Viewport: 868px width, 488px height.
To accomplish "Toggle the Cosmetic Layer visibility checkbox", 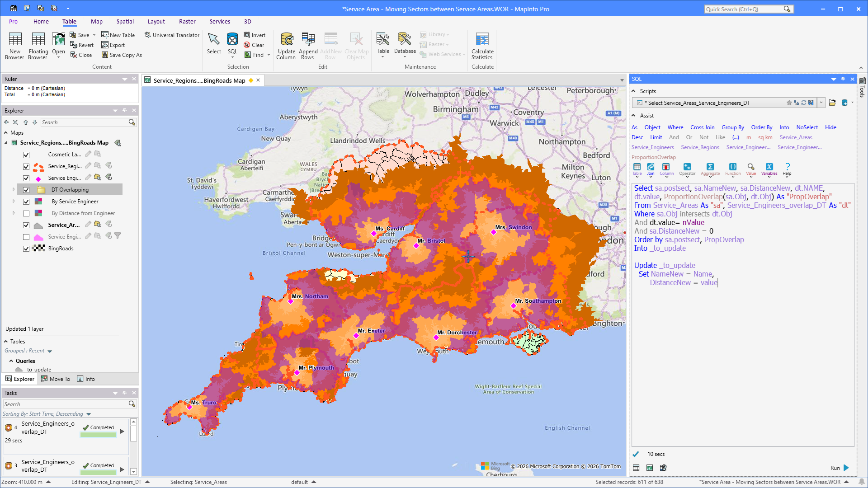I will pyautogui.click(x=26, y=155).
